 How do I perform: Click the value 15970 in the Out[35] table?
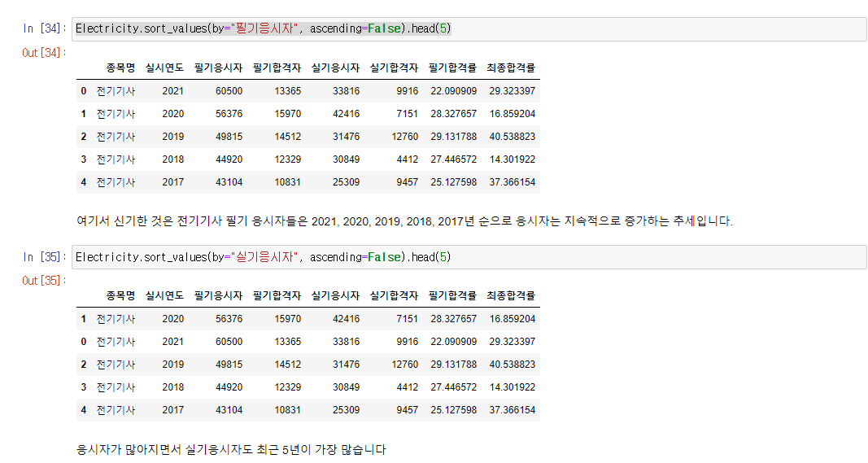288,319
